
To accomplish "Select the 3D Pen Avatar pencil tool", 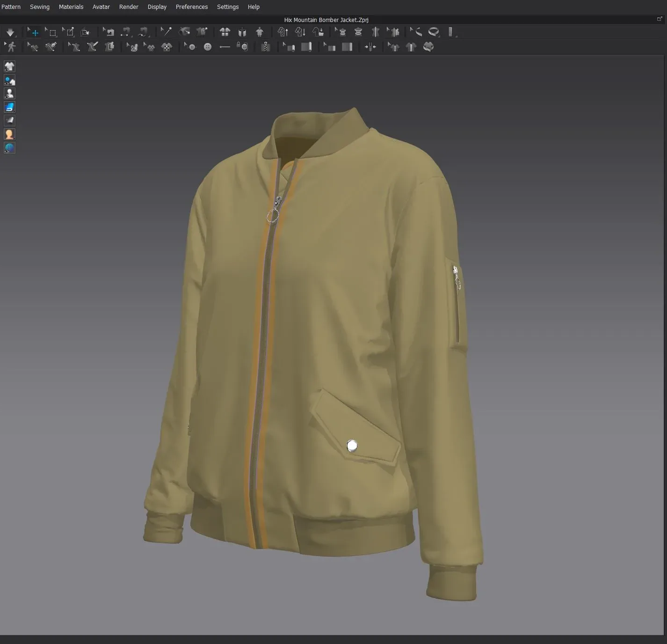I will click(92, 47).
